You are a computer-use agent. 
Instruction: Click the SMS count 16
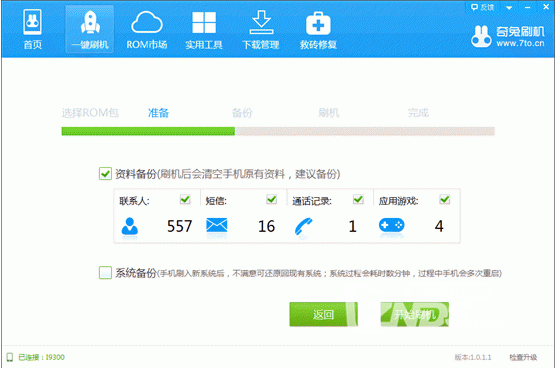267,226
